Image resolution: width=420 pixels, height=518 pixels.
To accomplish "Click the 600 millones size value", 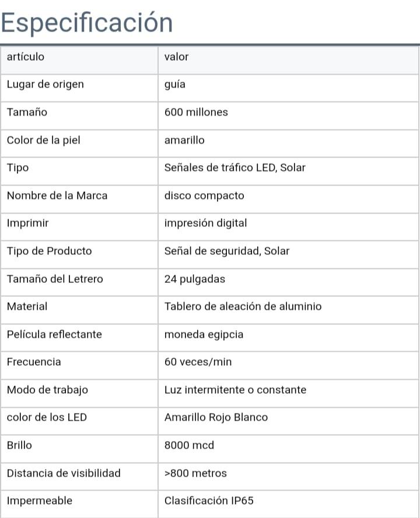I will pos(196,112).
